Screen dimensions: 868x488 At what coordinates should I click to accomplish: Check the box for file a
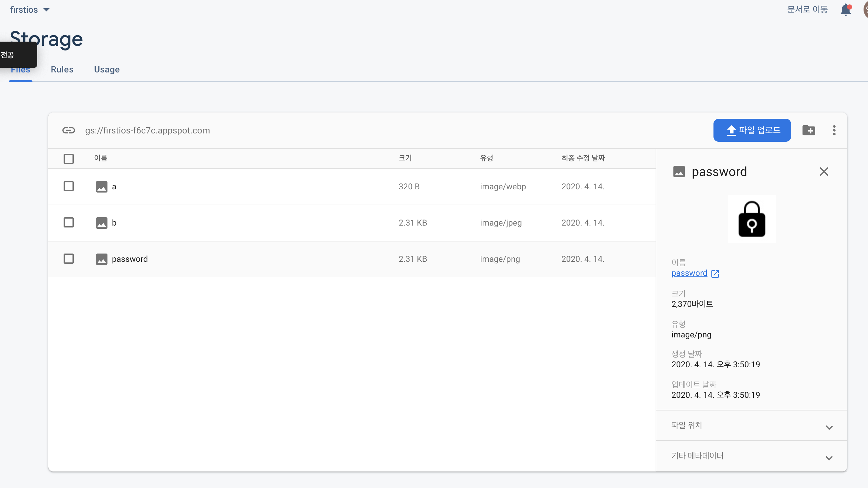tap(69, 186)
